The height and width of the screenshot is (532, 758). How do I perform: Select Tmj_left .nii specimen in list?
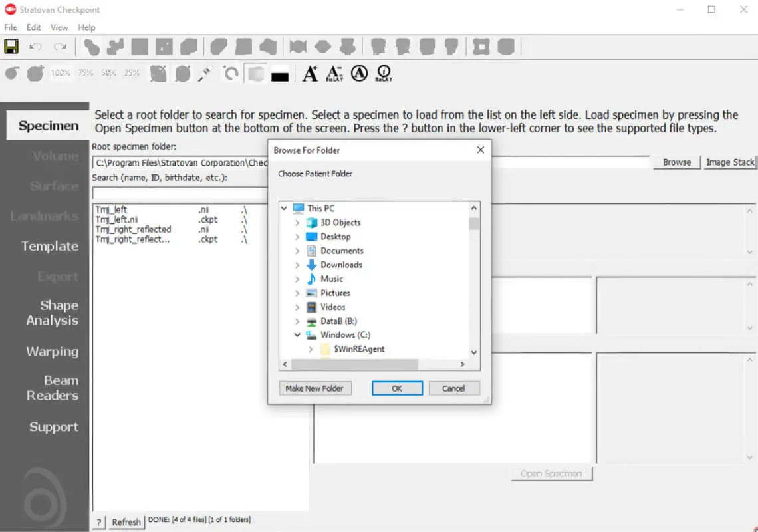pos(112,209)
